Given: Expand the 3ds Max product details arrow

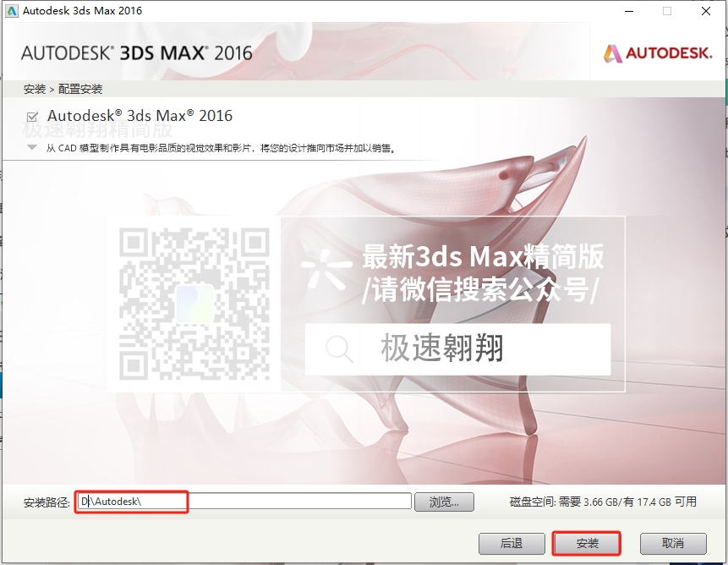Looking at the screenshot, I should [32, 148].
